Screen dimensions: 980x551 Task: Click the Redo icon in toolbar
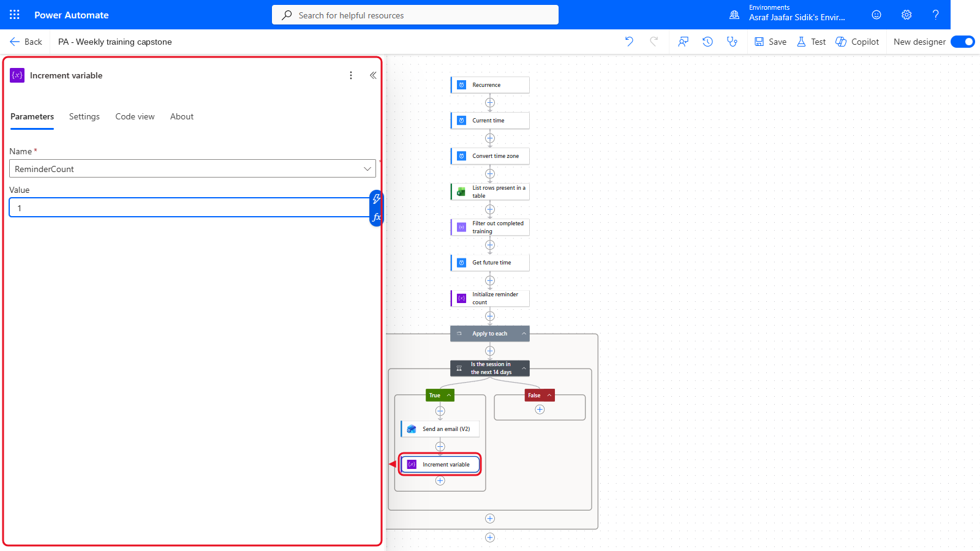coord(654,42)
